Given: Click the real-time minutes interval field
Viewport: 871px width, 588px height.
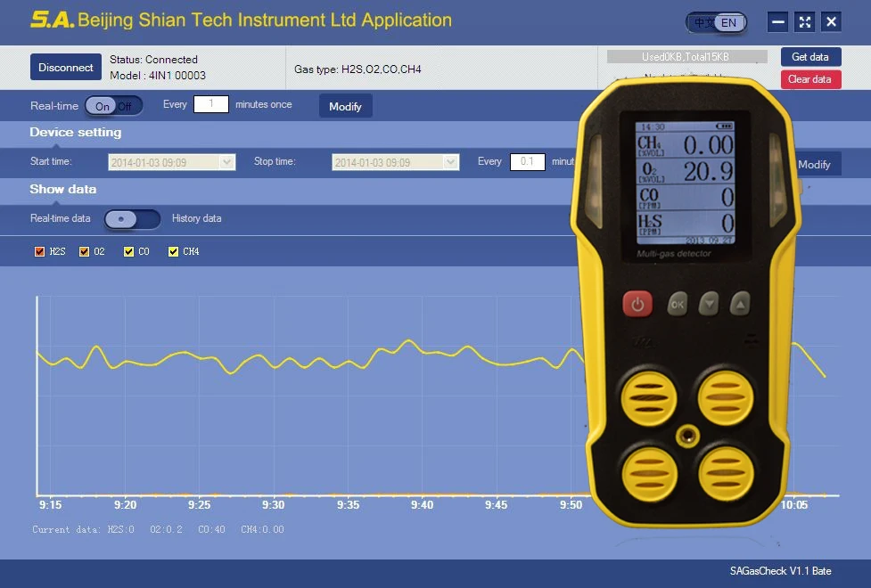Looking at the screenshot, I should coord(211,104).
